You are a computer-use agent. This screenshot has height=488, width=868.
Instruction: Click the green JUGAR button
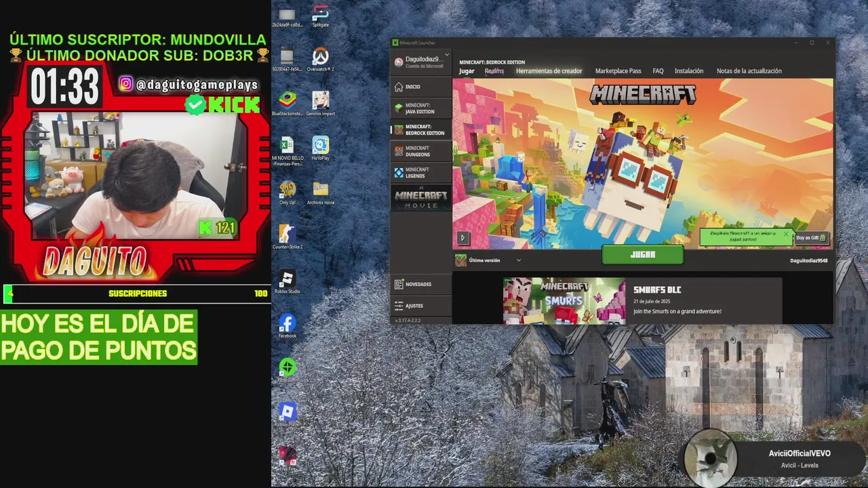(x=643, y=255)
